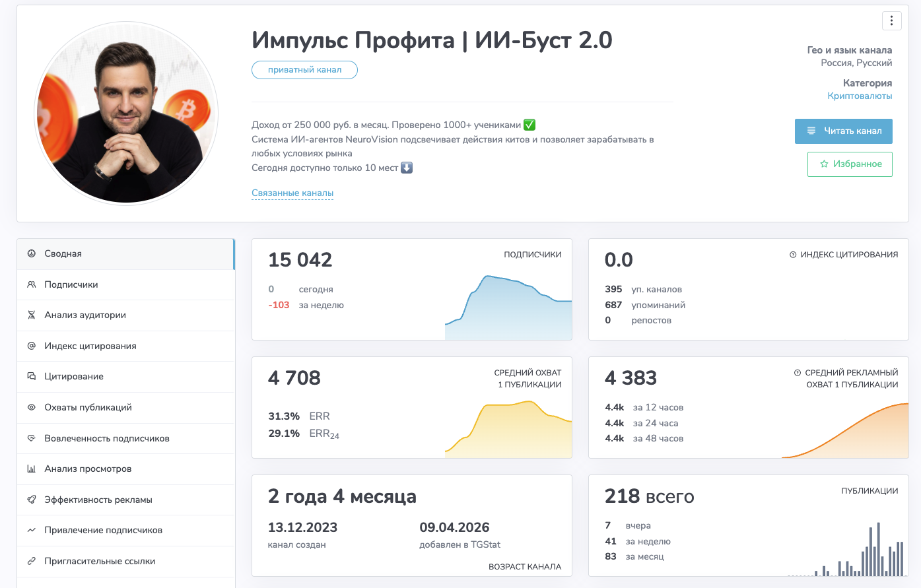This screenshot has width=921, height=588.
Task: Click the Цитирование quote icon
Action: [31, 376]
